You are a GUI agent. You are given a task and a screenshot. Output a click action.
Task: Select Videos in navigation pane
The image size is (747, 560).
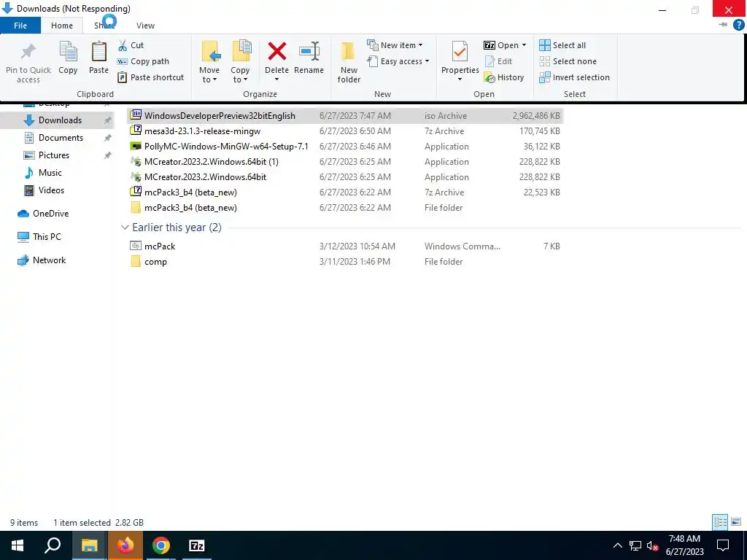point(51,190)
